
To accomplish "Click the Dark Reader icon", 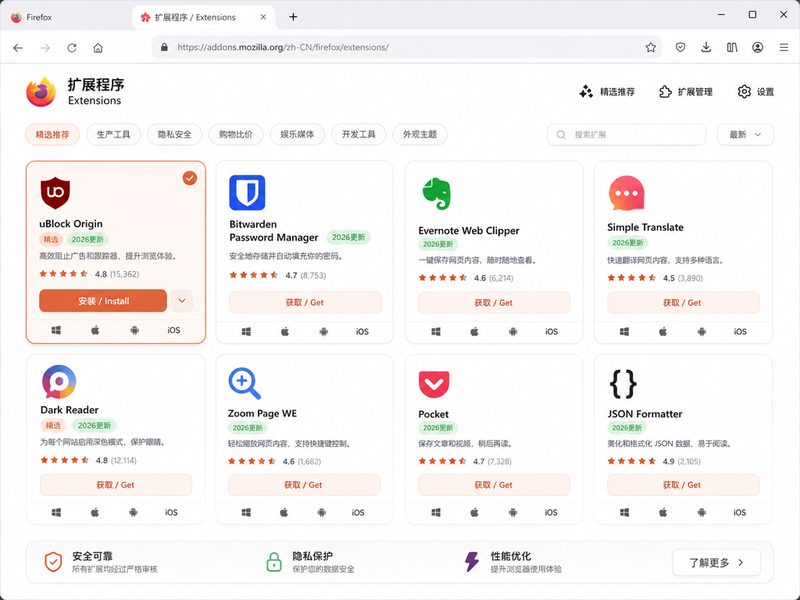I will 59,382.
